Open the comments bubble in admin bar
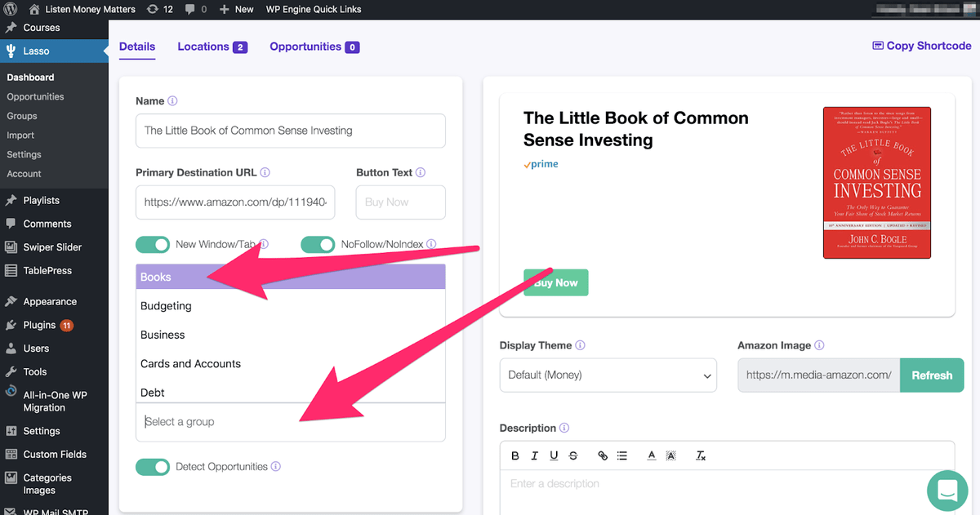 [x=195, y=9]
